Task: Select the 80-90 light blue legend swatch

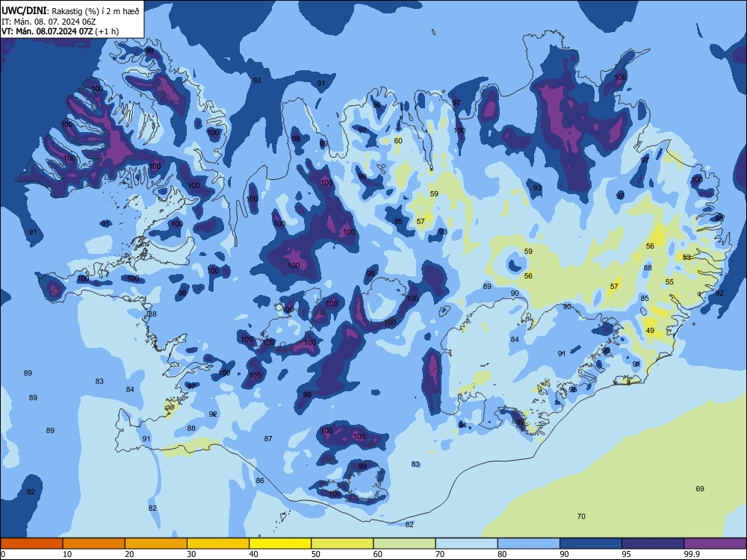Action: (x=528, y=544)
